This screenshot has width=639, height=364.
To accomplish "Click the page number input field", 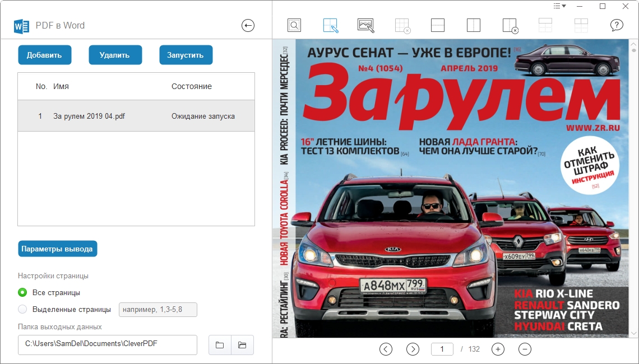I will (x=442, y=349).
